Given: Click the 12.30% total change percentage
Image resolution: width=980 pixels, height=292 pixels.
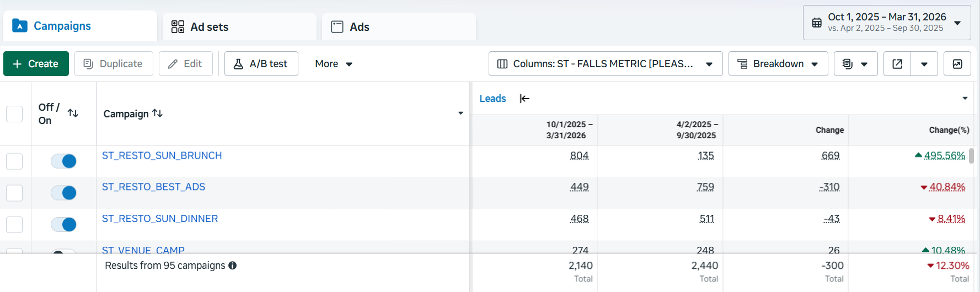Looking at the screenshot, I should point(952,266).
